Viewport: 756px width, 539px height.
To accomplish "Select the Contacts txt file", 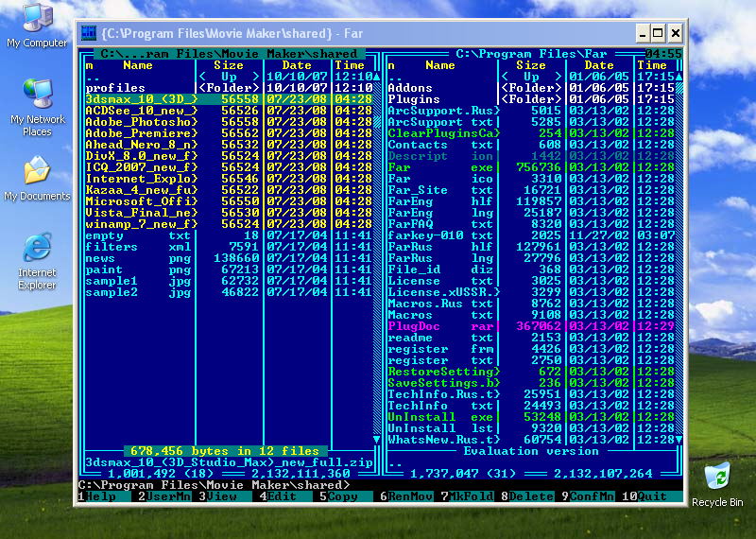I will pos(531,145).
